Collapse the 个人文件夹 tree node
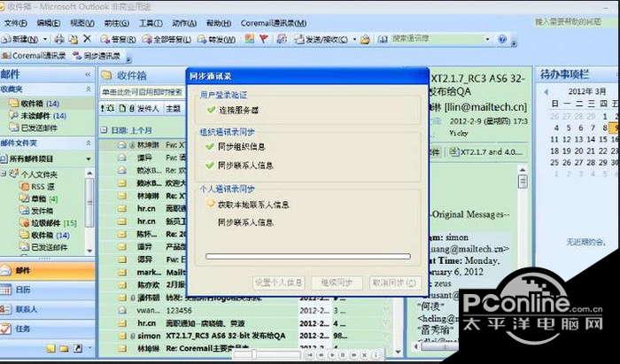This screenshot has height=364, width=620. point(4,174)
